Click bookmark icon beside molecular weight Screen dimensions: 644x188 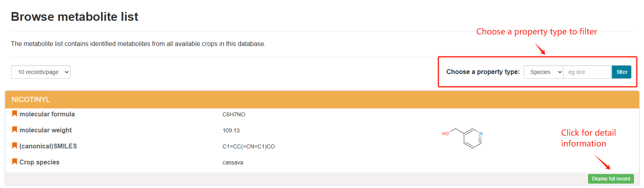pos(14,130)
